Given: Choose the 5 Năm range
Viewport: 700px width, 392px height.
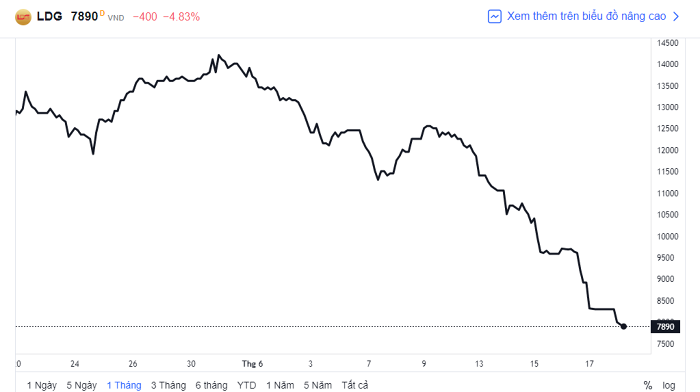Looking at the screenshot, I should pyautogui.click(x=318, y=385).
